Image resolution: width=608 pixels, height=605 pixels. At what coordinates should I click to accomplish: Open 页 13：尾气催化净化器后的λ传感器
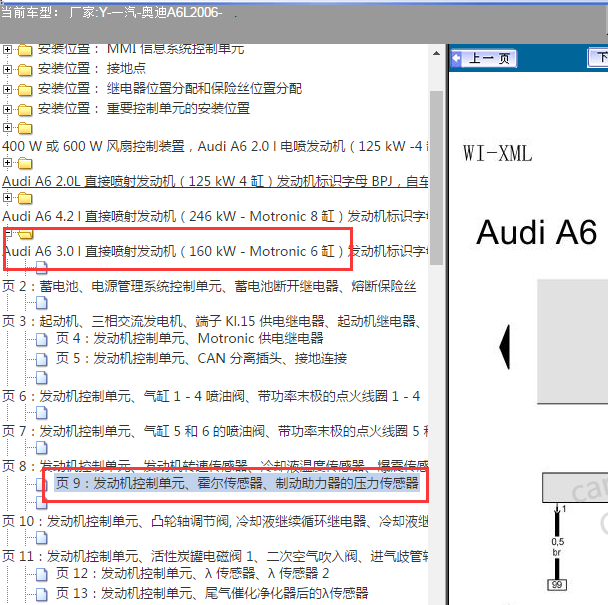212,594
